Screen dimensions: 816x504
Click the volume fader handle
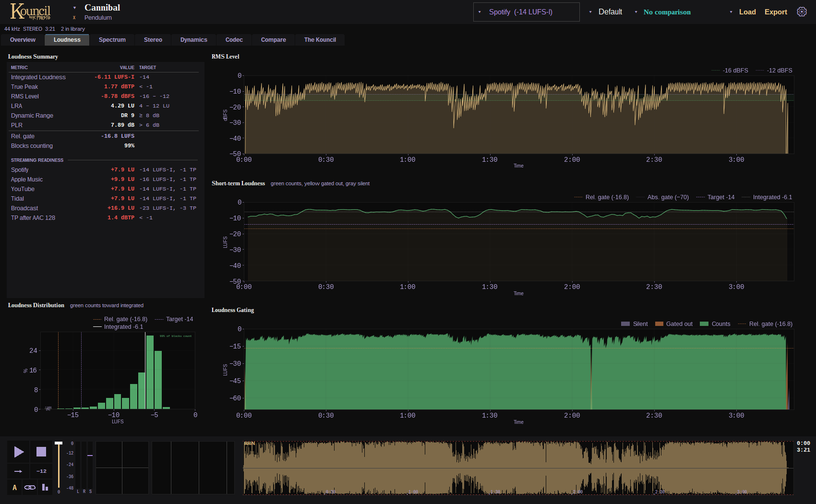click(59, 443)
